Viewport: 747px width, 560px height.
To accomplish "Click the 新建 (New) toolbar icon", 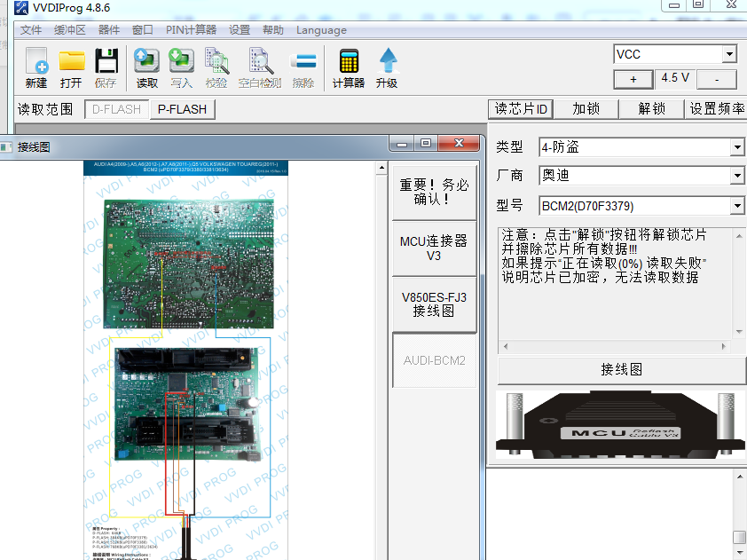I will pos(36,67).
